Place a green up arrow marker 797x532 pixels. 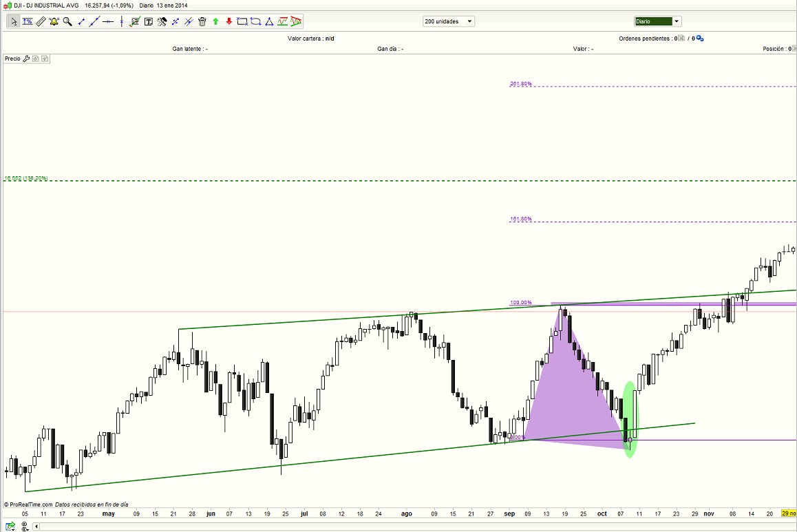(215, 21)
